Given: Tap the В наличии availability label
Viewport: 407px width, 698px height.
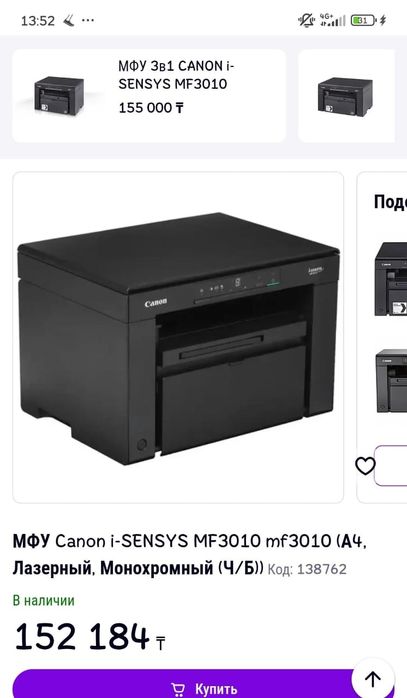Looking at the screenshot, I should tap(44, 601).
